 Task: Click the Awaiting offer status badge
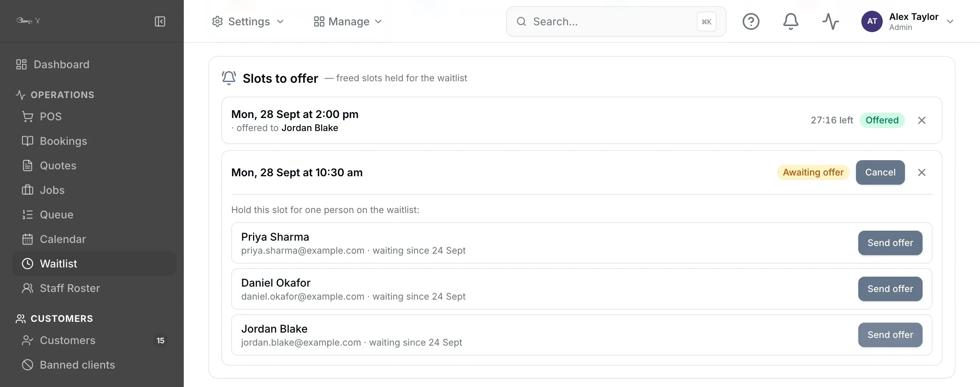pyautogui.click(x=813, y=172)
